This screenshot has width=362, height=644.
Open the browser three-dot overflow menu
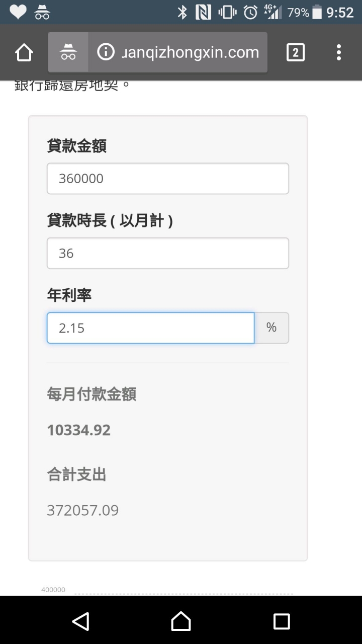[339, 52]
